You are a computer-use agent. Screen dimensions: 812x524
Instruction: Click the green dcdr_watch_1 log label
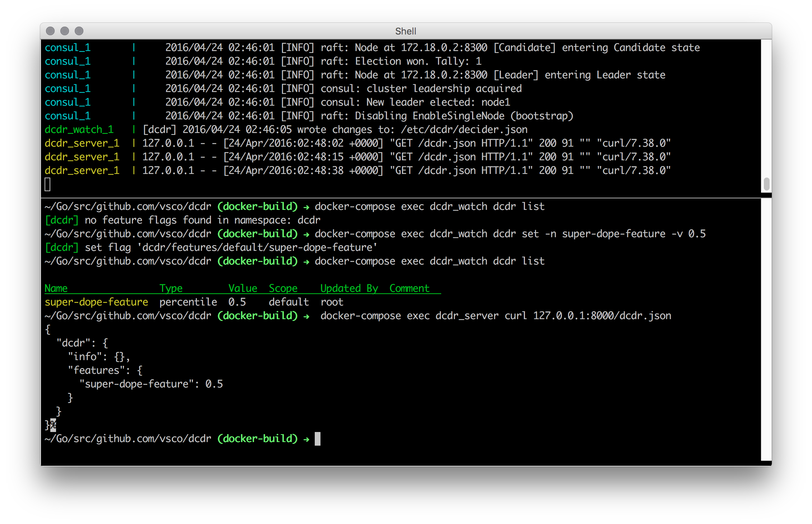tap(79, 129)
